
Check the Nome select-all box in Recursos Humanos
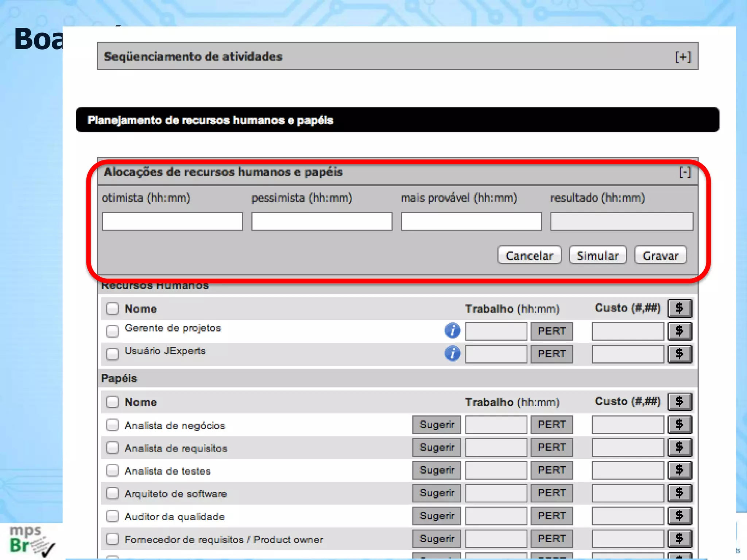click(x=112, y=308)
